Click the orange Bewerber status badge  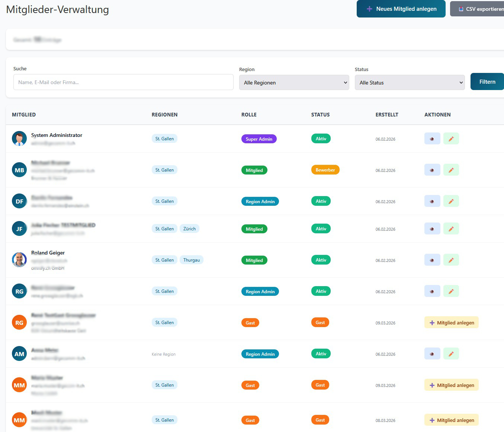tap(325, 170)
